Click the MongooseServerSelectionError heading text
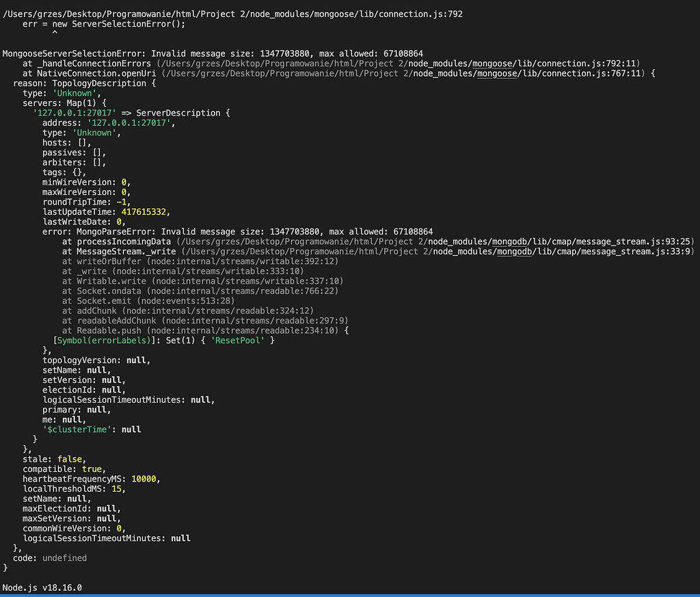 click(x=74, y=53)
